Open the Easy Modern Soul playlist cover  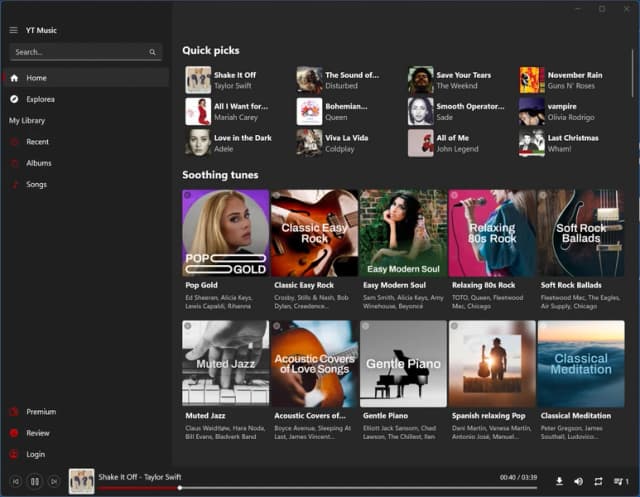pyautogui.click(x=403, y=233)
